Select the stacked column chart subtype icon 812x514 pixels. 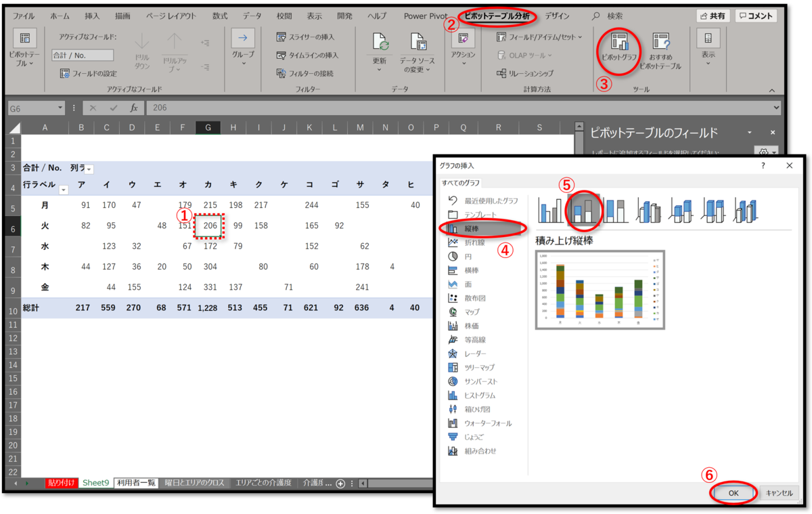pos(584,210)
